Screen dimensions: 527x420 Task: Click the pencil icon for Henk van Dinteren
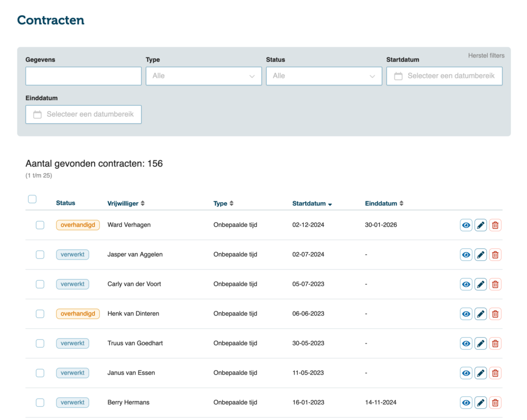[x=481, y=314]
